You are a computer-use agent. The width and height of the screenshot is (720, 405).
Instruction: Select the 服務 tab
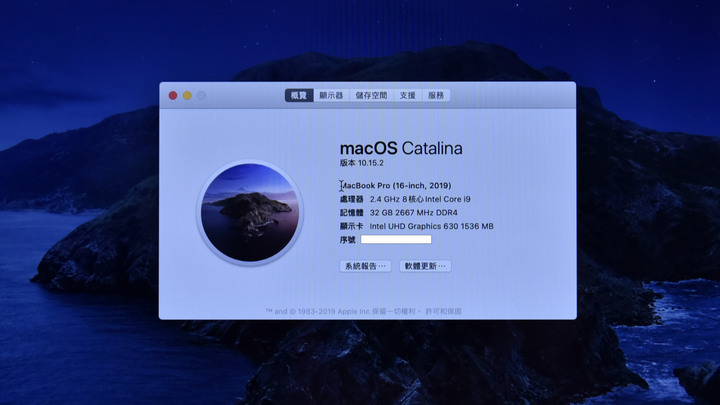pyautogui.click(x=436, y=96)
